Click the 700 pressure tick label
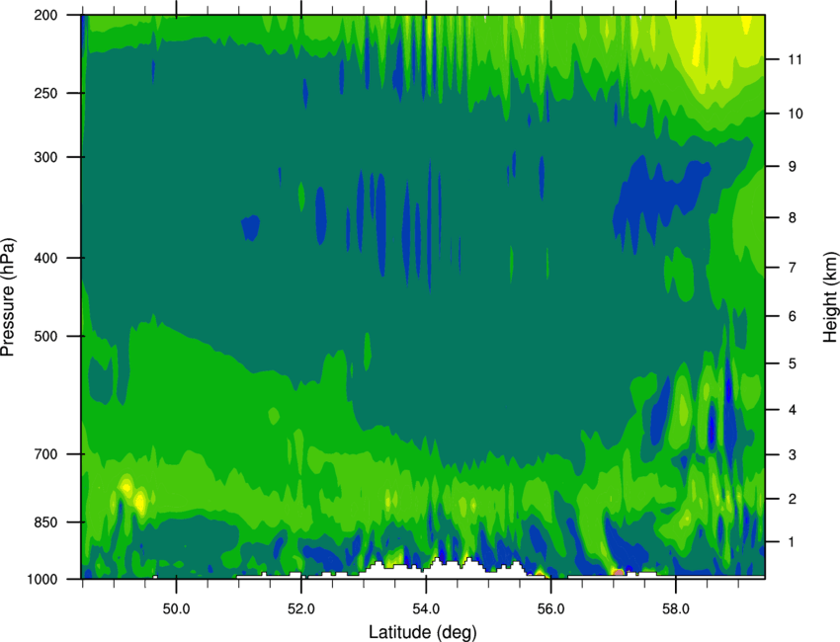 tap(45, 454)
